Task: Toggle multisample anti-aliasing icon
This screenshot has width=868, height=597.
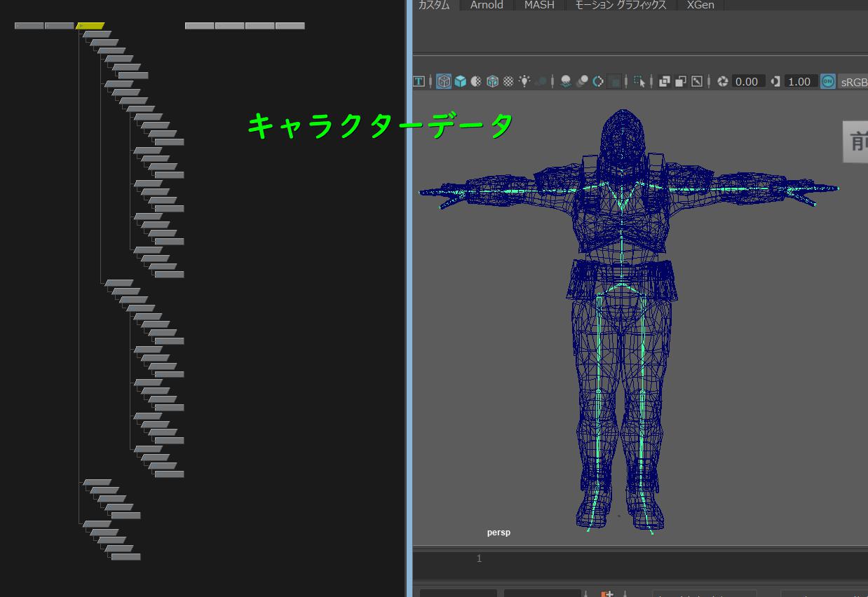Action: tap(598, 81)
